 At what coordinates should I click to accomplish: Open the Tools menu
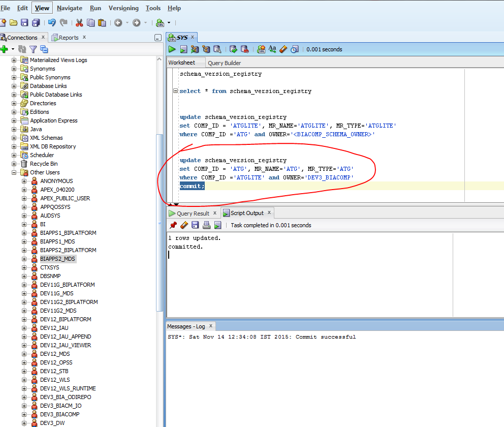click(x=153, y=8)
